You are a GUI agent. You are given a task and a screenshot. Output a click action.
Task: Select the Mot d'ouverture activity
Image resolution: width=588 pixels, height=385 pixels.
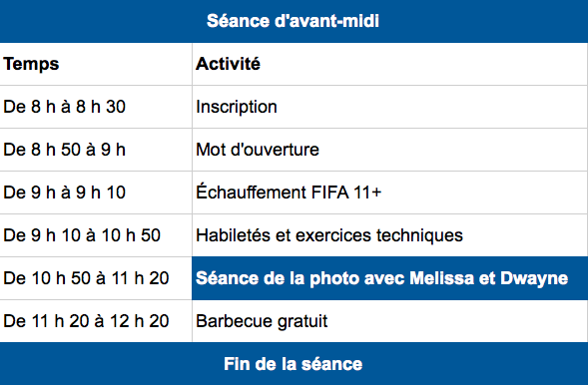(389, 150)
